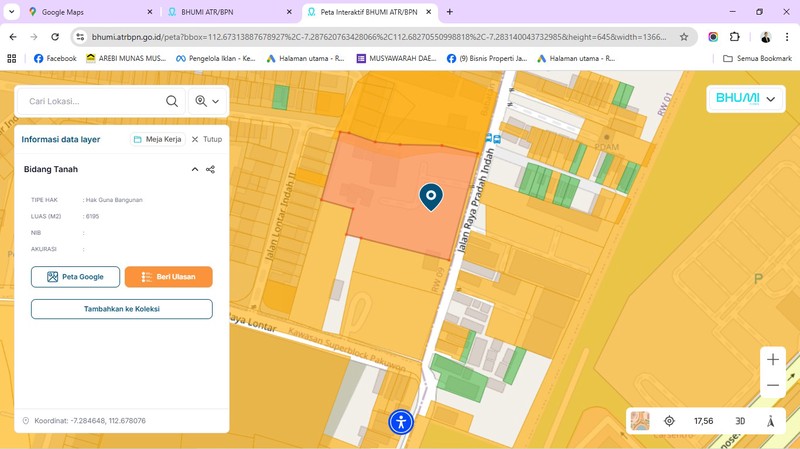800x449 pixels.
Task: Zoom out of the map
Action: (x=772, y=386)
